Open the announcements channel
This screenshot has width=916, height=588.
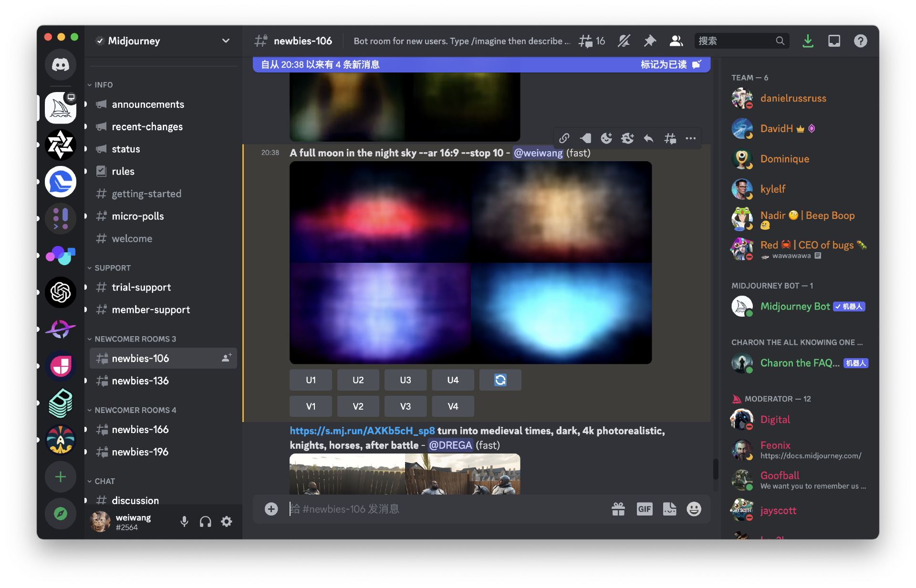click(x=147, y=104)
